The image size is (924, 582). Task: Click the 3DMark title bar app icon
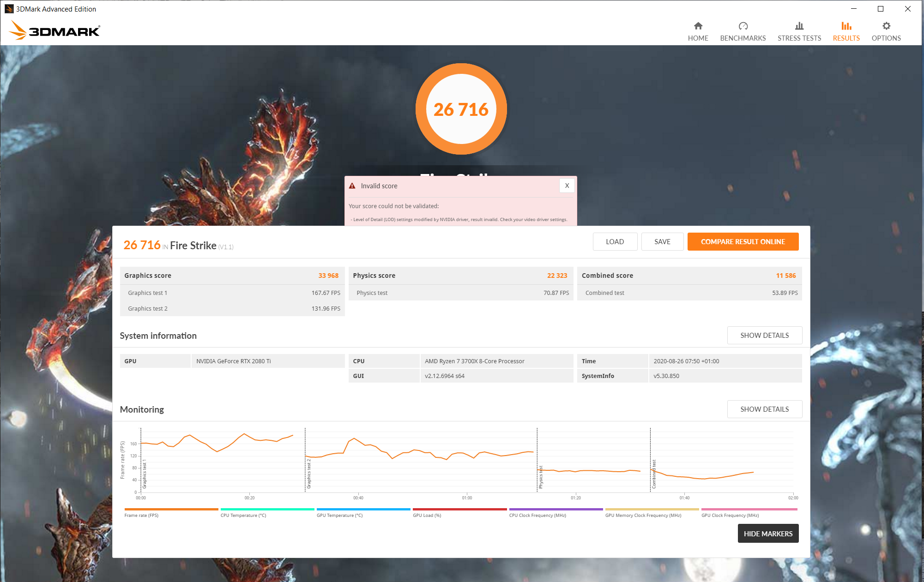[x=9, y=9]
